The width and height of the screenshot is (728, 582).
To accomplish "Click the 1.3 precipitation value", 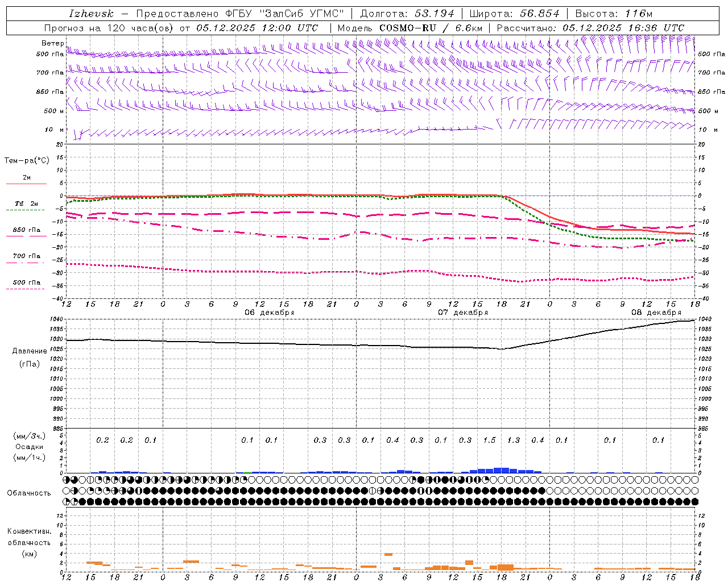I will point(513,440).
